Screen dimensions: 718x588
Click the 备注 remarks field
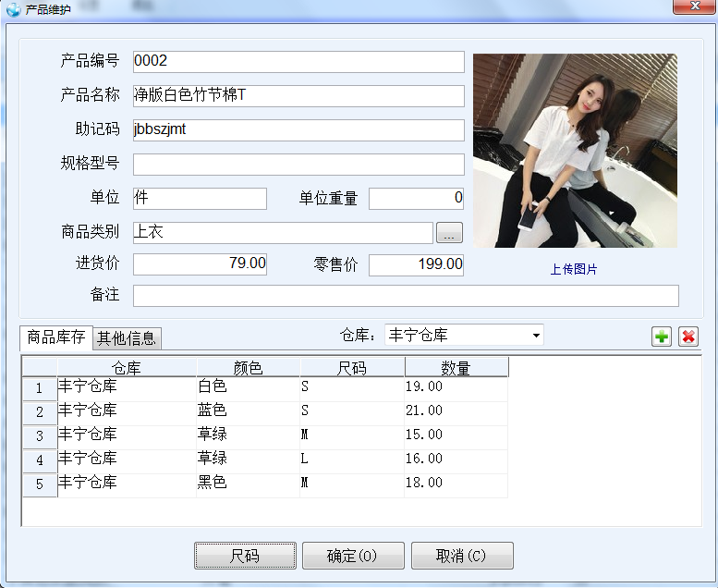coord(405,296)
